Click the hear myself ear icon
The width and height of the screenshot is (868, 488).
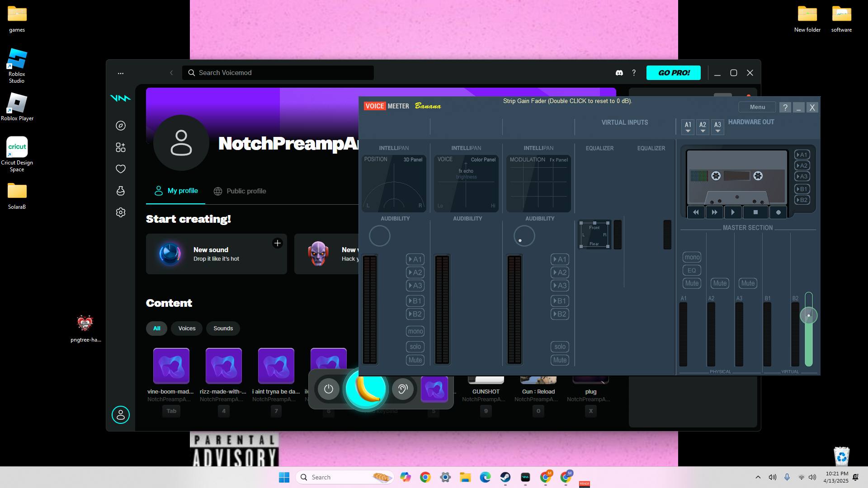402,389
